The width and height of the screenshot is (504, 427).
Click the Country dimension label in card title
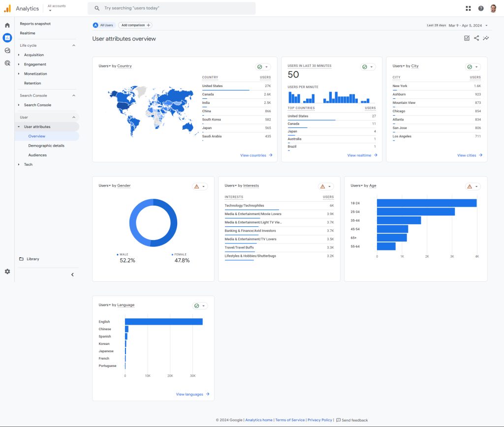tap(125, 66)
